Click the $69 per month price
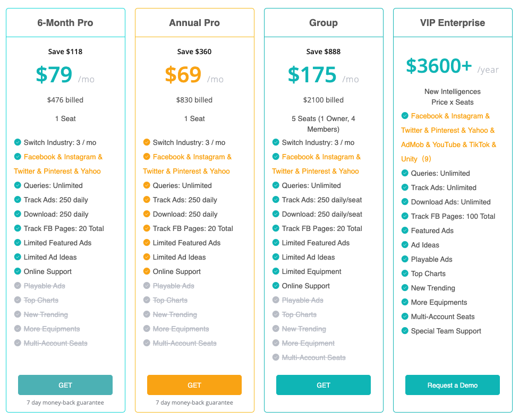Viewport: 519px width, 420px height. 183,75
